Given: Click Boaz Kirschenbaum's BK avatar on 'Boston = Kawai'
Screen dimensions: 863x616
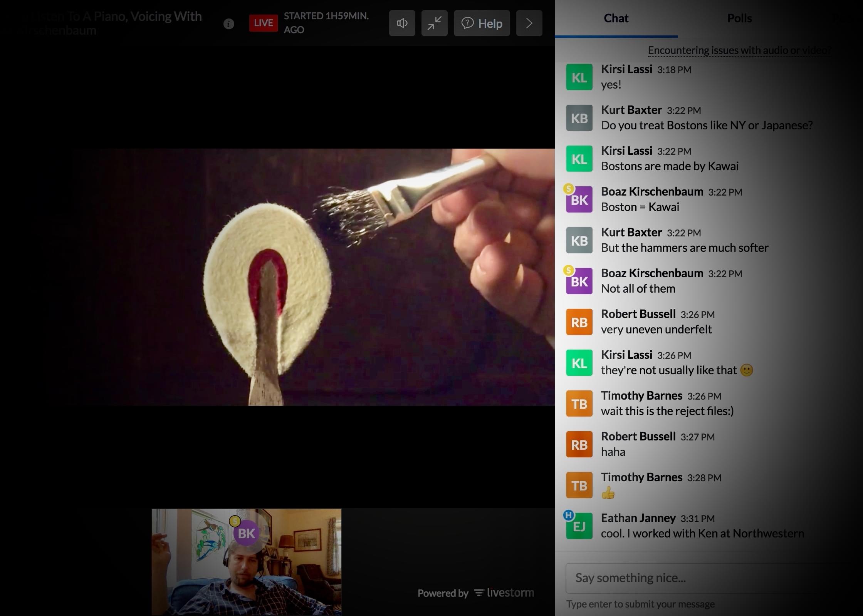Looking at the screenshot, I should point(579,200).
